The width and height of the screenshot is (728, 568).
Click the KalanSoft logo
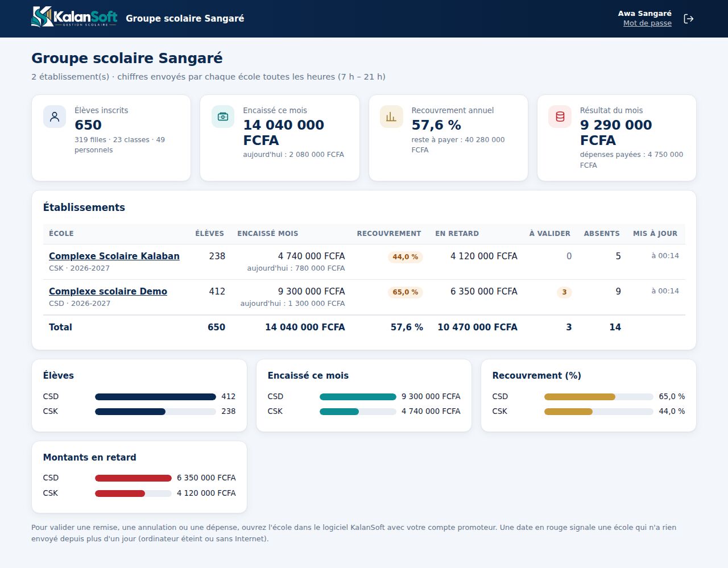[75, 17]
